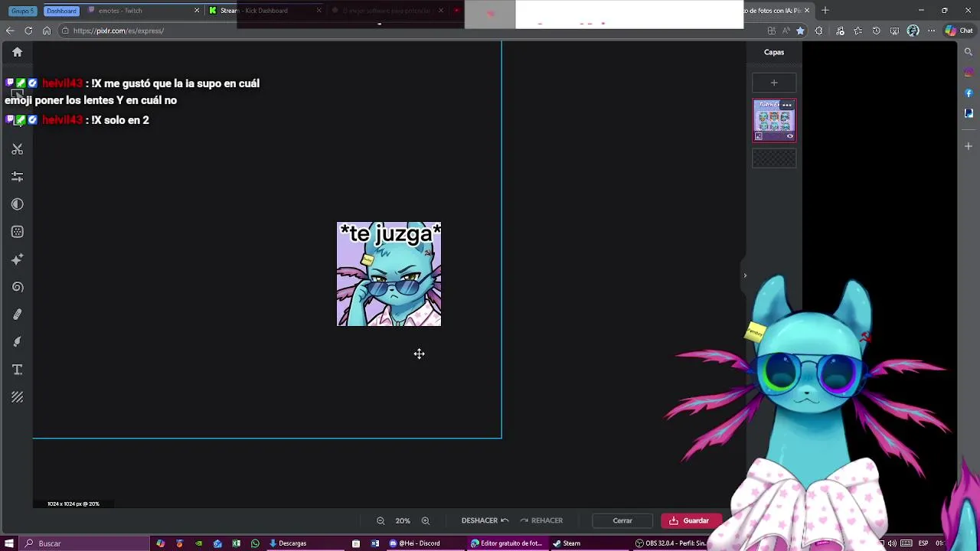Open the Dashboard tab group label

point(61,11)
